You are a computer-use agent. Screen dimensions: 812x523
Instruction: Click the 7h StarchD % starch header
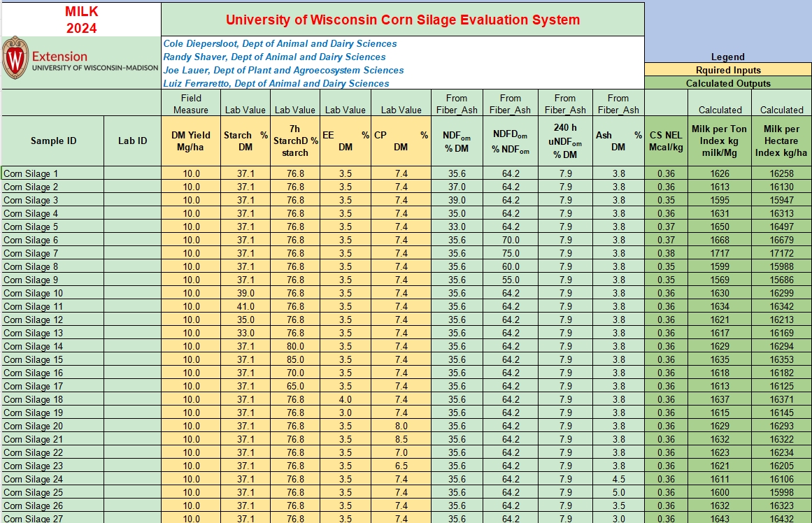[x=295, y=141]
